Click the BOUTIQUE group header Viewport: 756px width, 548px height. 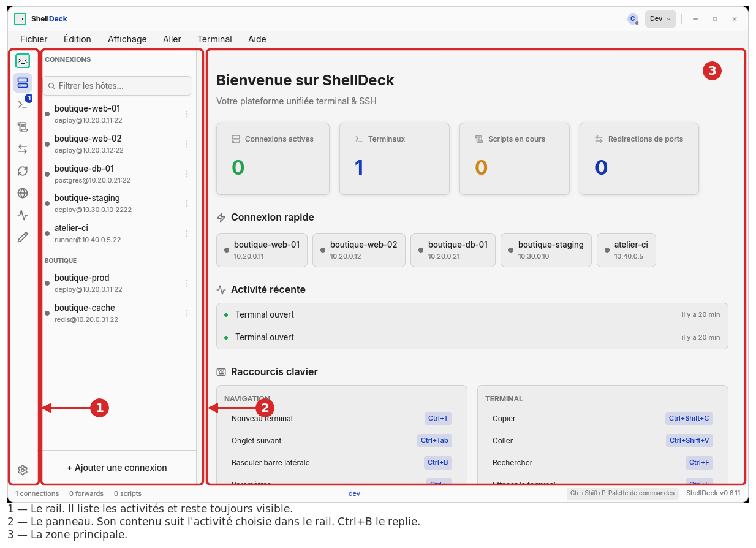(x=61, y=261)
